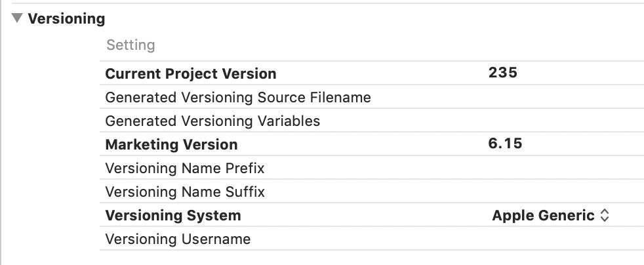Select the Versioning Username setting row
The height and width of the screenshot is (265, 644).
178,239
